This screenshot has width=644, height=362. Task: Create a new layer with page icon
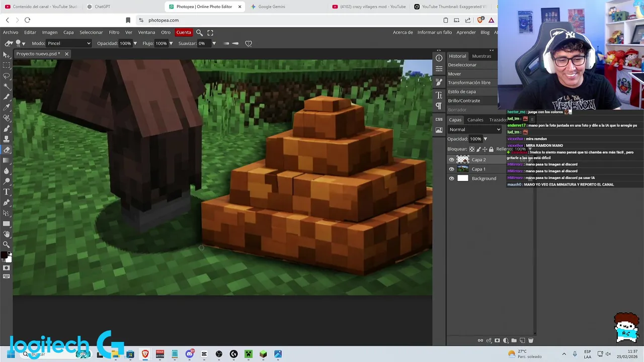[x=522, y=340]
